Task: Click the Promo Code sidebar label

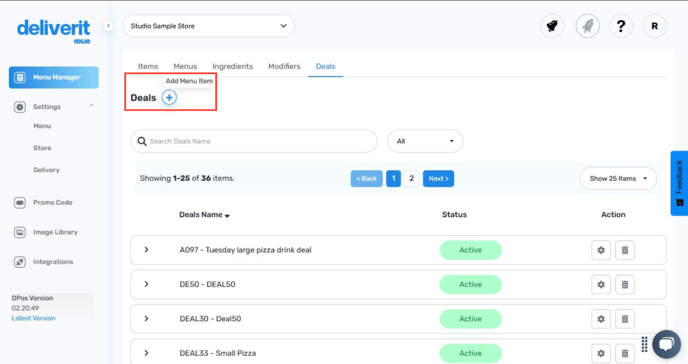Action: click(53, 203)
